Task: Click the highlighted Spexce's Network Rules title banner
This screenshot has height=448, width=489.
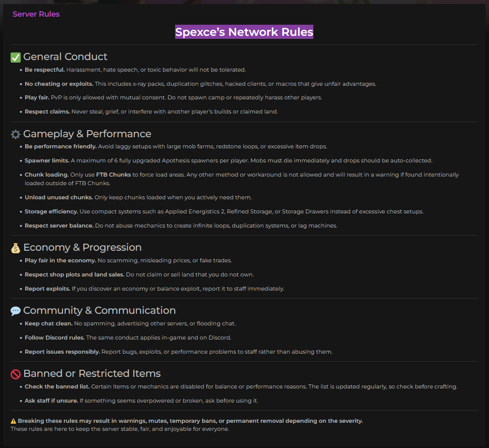Action: [244, 32]
